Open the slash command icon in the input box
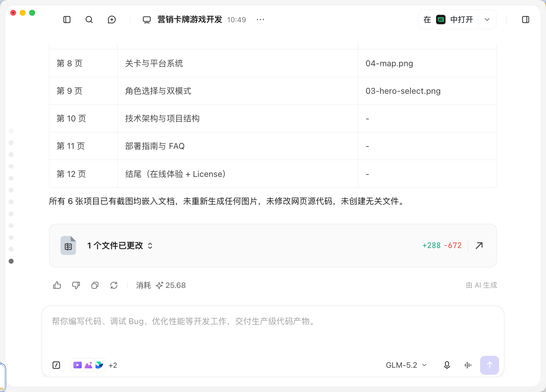Screen dimensions: 546x392 click(56, 365)
